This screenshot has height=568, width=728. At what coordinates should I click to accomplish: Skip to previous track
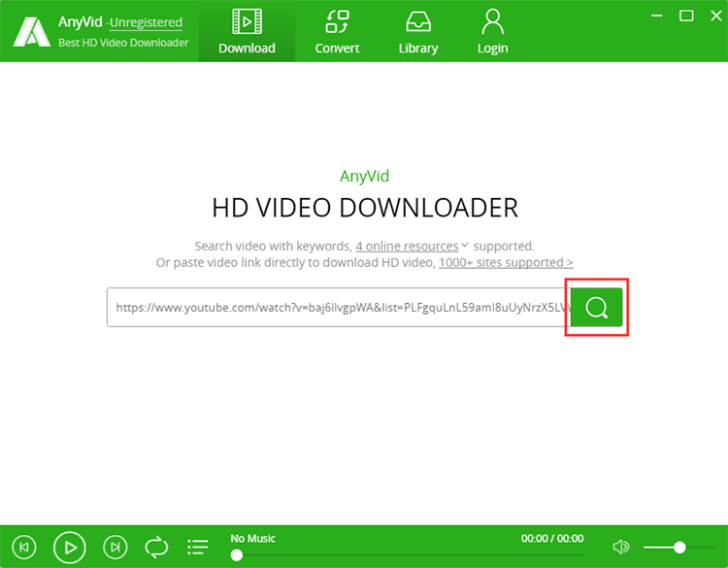pos(24,547)
